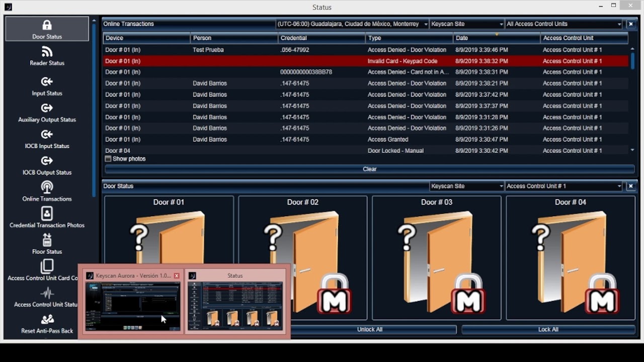Click manual lock badge on Door # 03
Viewport: 644px width, 362px height.
468,294
